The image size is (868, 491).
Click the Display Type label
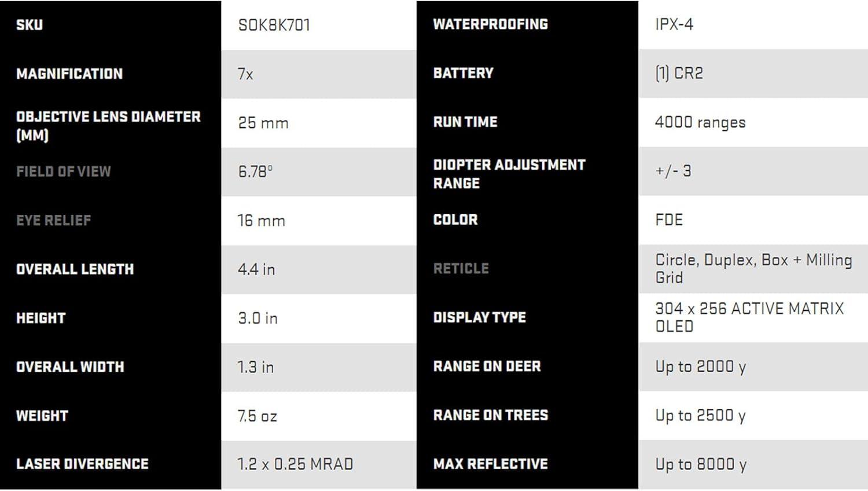click(480, 317)
